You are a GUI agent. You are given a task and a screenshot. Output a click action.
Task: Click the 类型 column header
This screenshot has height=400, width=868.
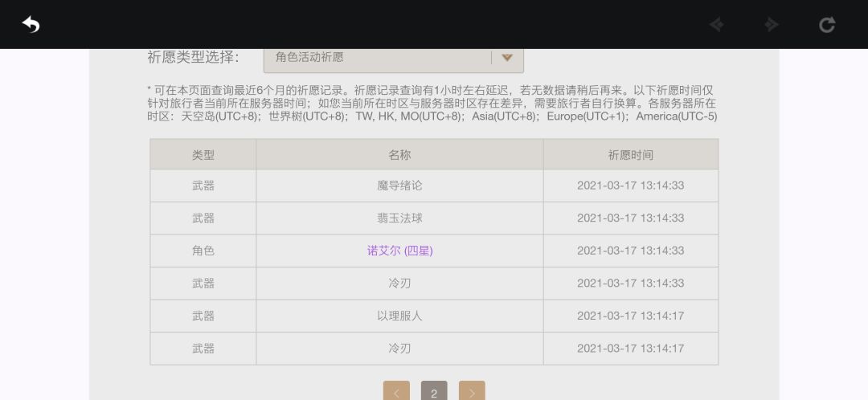point(203,155)
